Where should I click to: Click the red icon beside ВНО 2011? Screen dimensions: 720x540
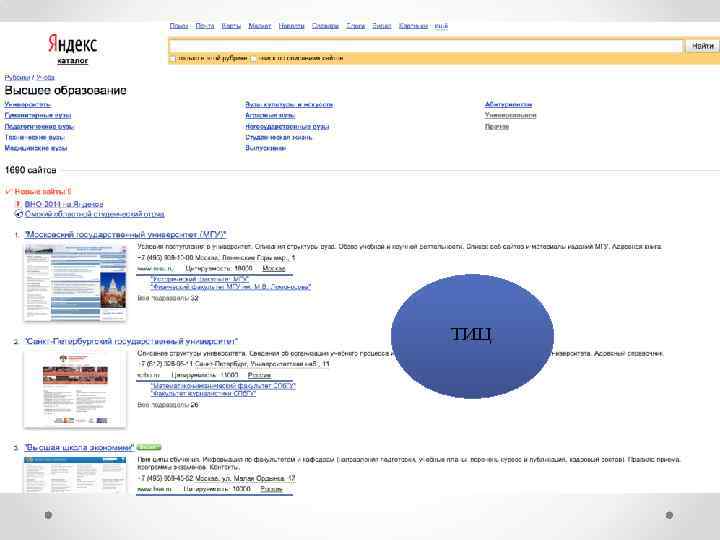click(x=18, y=204)
